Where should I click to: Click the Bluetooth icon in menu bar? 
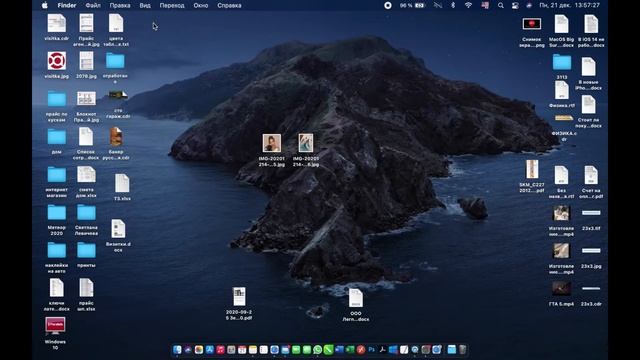coord(453,5)
